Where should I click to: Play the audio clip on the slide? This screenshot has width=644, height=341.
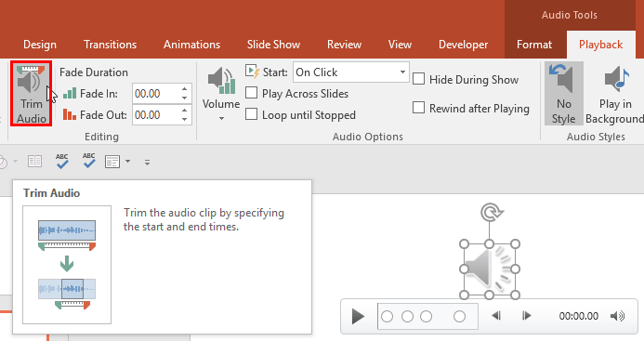tap(358, 316)
